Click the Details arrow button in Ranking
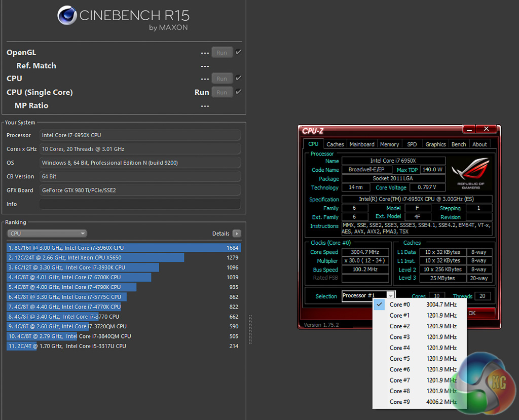 click(236, 234)
